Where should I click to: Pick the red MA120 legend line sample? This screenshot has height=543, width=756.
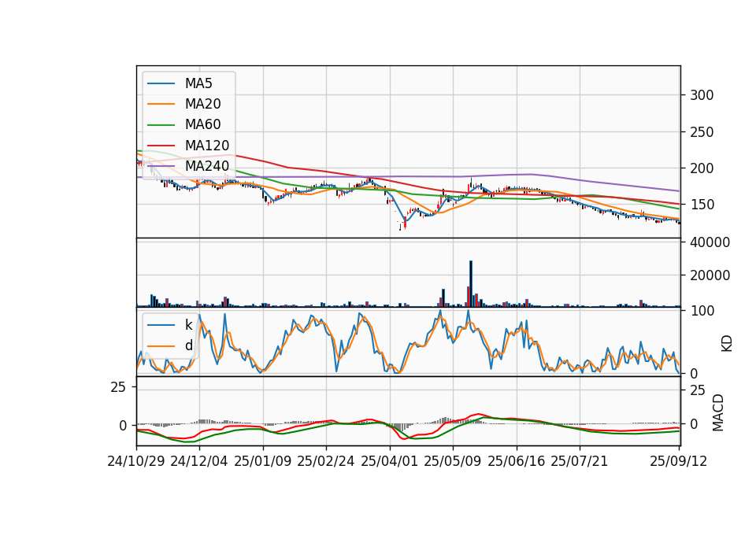161,145
